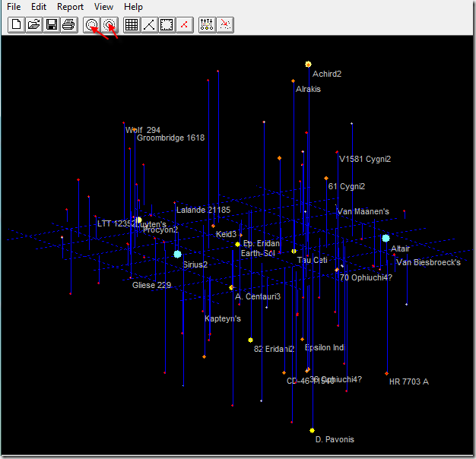Toggle the dotted border frame icon
This screenshot has width=476, height=459.
click(x=167, y=25)
